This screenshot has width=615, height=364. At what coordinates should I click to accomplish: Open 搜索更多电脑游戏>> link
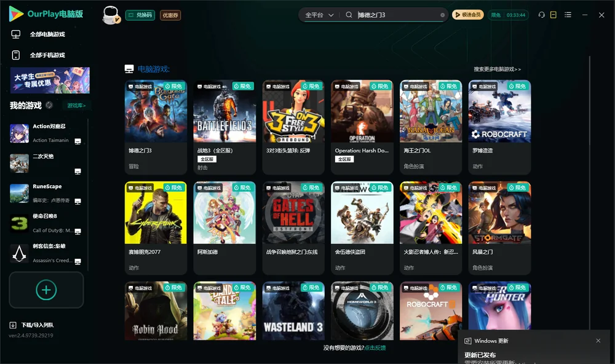point(497,69)
